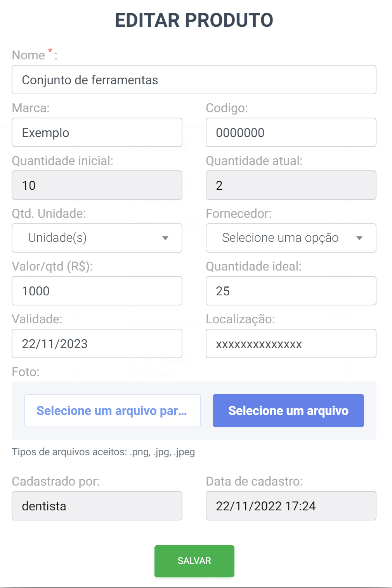Click the Cadastrado por field
This screenshot has width=392, height=588.
pyautogui.click(x=97, y=506)
